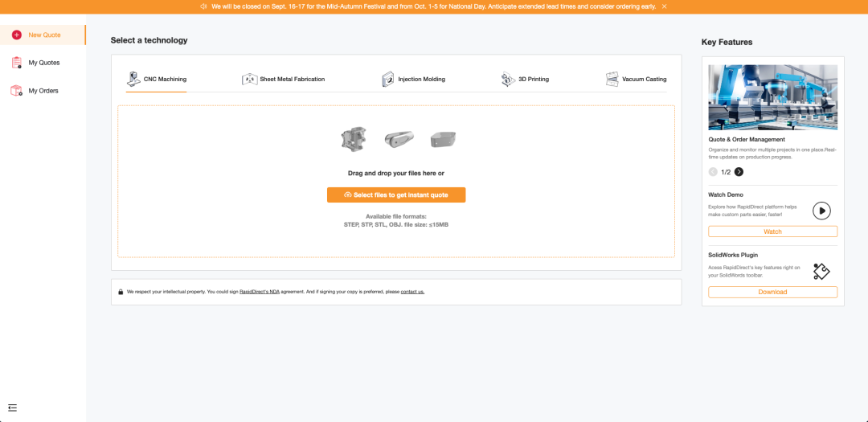Click the Vacuum Casting icon

click(x=612, y=80)
